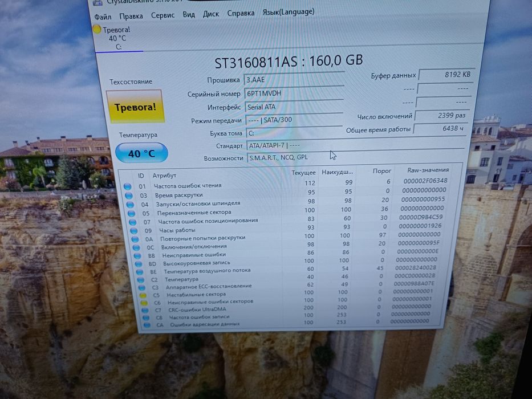Open the Правка menu
This screenshot has width=532, height=399.
pyautogui.click(x=131, y=16)
